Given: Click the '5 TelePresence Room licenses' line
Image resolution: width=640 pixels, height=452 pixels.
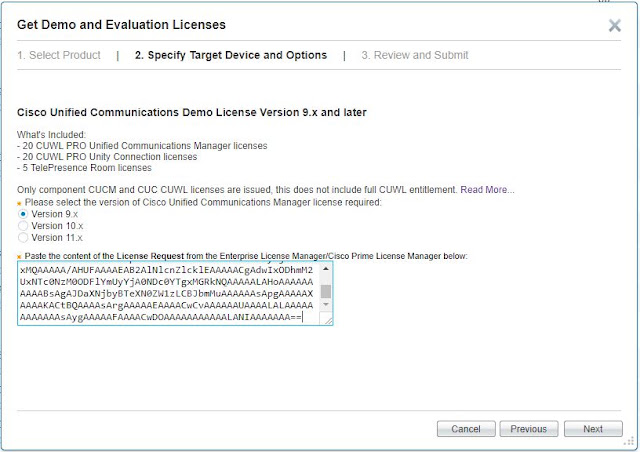Looking at the screenshot, I should click(84, 168).
